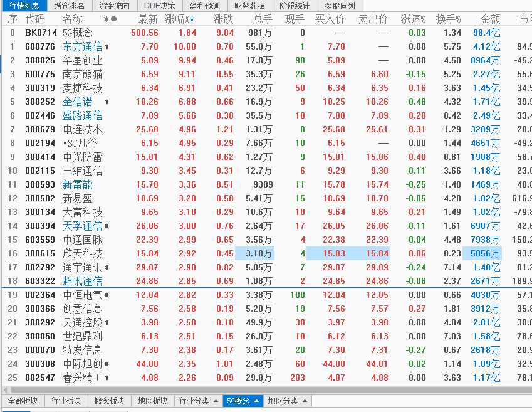Open the 盈利预测 tab
The width and height of the screenshot is (532, 412).
click(x=204, y=6)
